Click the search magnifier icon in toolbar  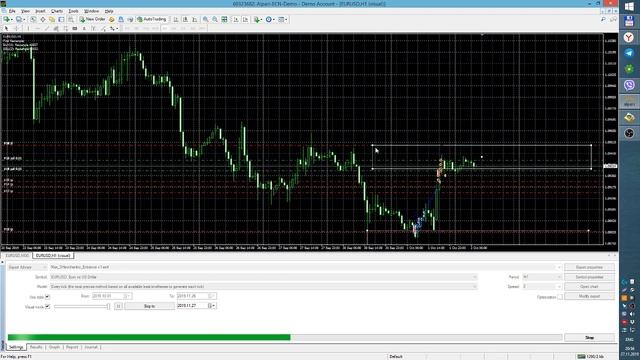click(x=603, y=19)
